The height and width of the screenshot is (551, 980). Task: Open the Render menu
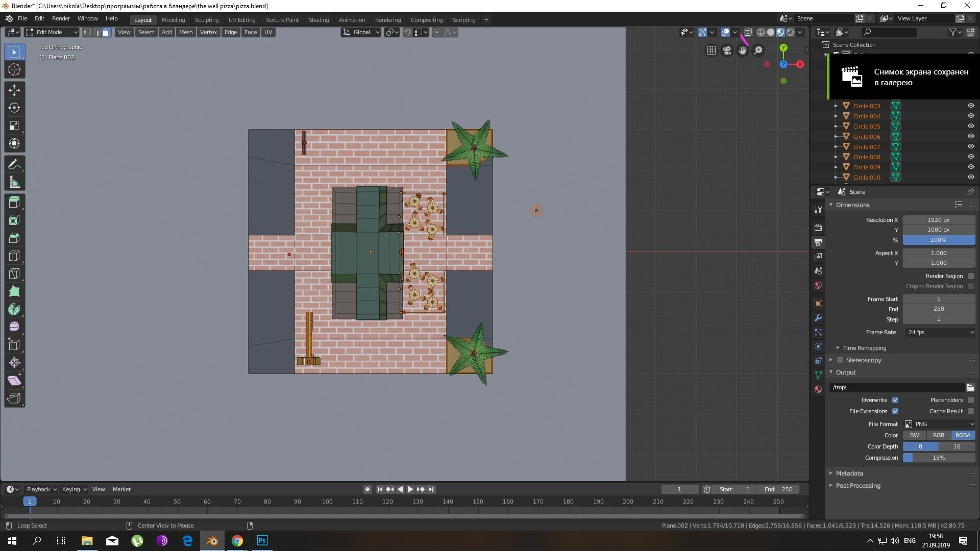click(61, 18)
